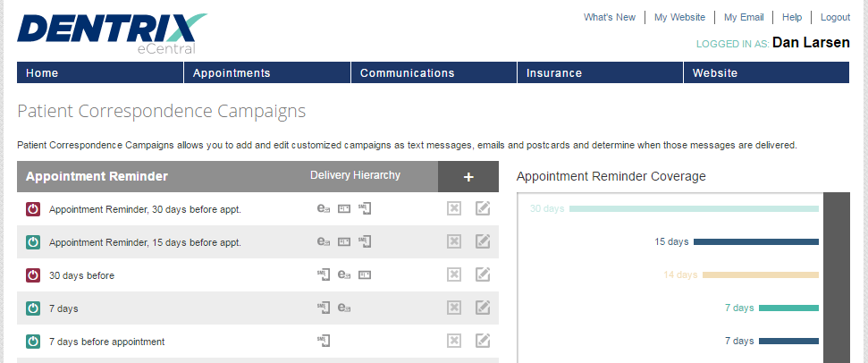The width and height of the screenshot is (868, 363).
Task: Edit the 7 days before appointment campaign
Action: [483, 341]
